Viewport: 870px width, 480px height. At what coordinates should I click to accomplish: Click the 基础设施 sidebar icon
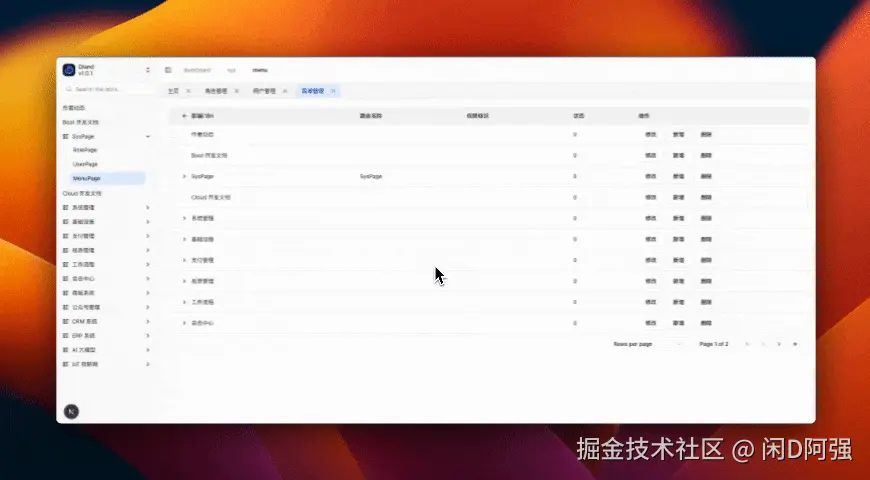(x=65, y=222)
